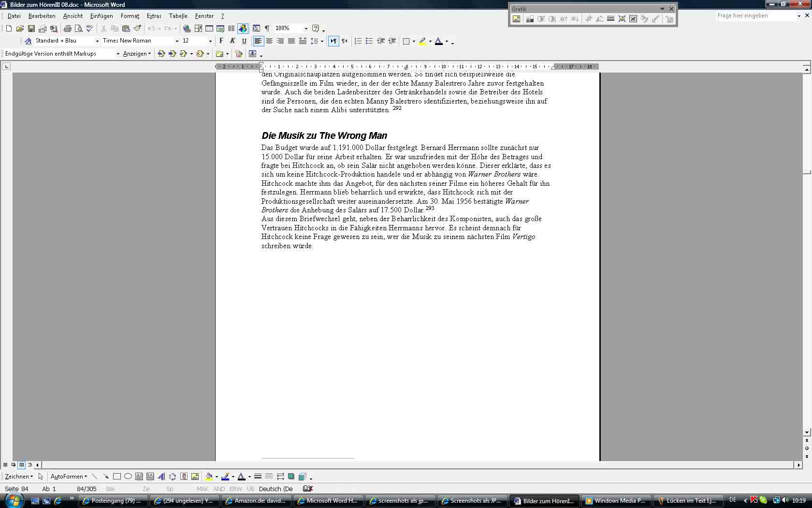The image size is (812, 508).
Task: Draw an ellipse with the Drawing toolbar
Action: coord(128,477)
